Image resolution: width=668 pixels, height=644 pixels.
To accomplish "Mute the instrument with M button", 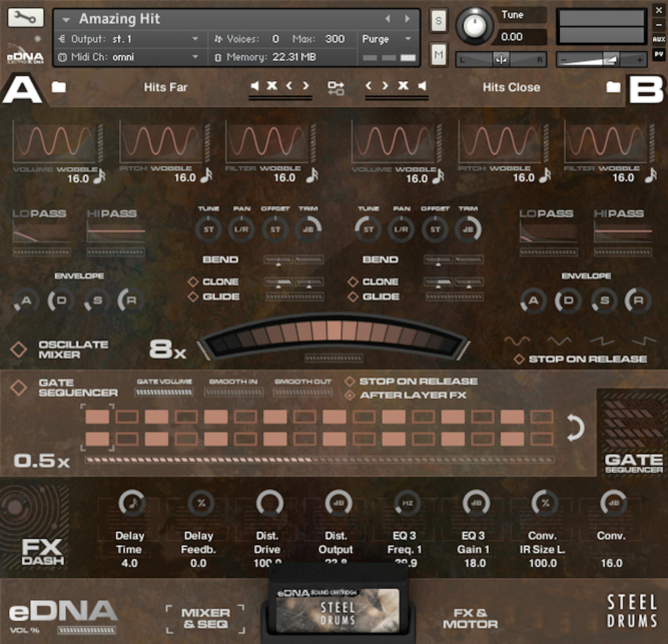I will point(439,54).
